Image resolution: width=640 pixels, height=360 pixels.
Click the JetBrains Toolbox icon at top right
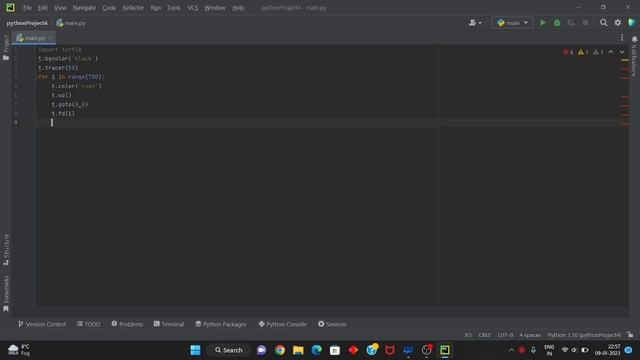(632, 23)
